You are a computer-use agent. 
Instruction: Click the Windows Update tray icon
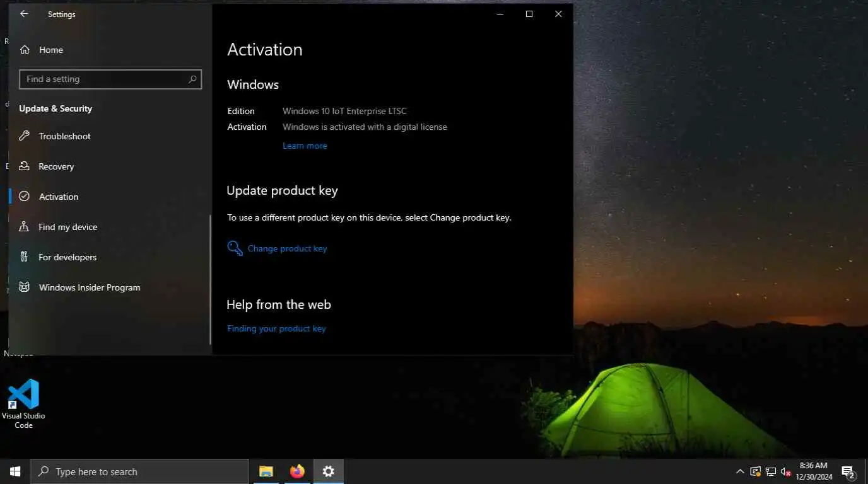pos(755,471)
